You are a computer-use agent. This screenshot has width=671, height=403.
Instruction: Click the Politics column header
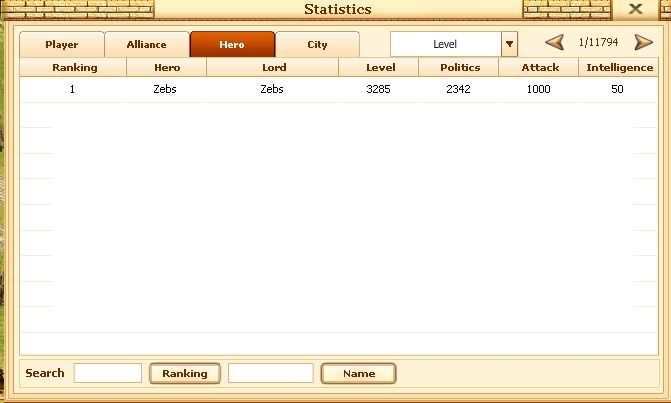[460, 68]
